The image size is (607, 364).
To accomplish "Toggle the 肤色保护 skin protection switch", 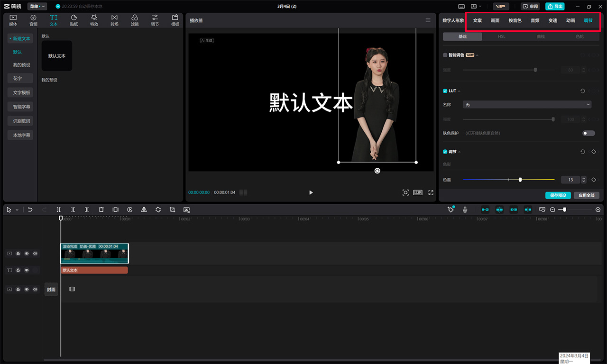I will point(588,133).
